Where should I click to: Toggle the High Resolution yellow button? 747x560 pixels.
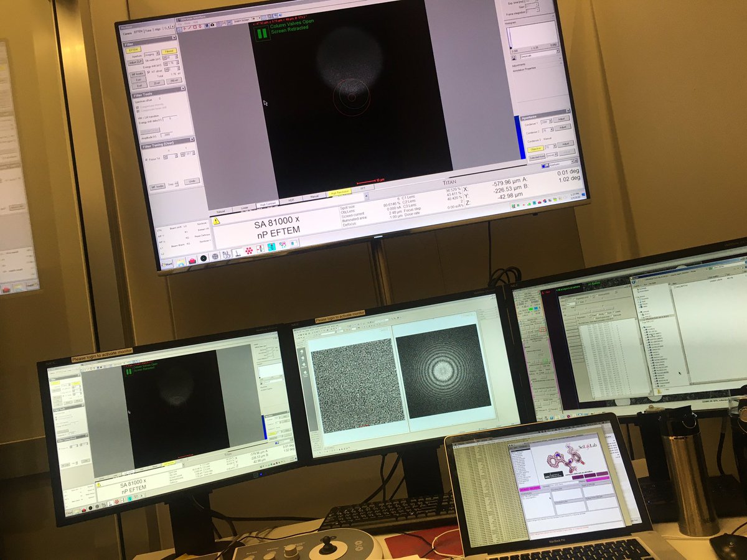coord(340,193)
